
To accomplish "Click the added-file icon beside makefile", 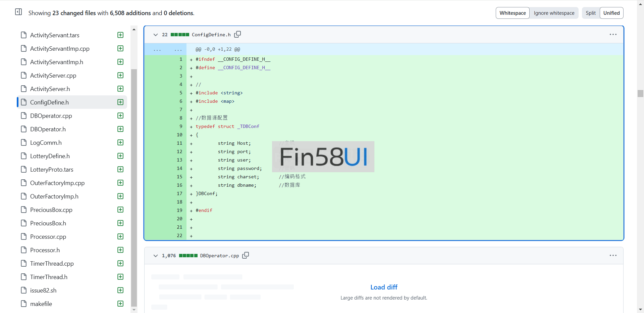I will pyautogui.click(x=120, y=304).
